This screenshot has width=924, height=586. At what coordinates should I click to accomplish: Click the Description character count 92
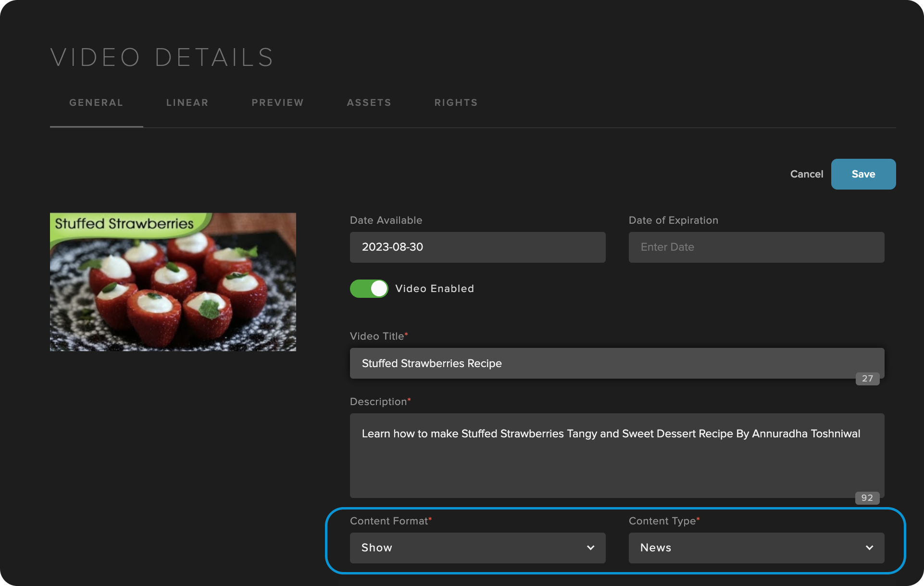(x=867, y=498)
